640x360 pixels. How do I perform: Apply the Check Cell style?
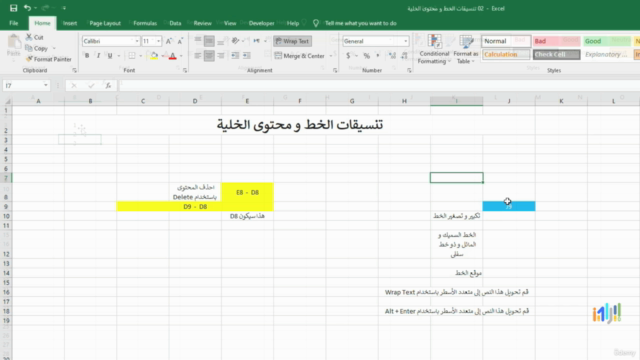click(556, 54)
